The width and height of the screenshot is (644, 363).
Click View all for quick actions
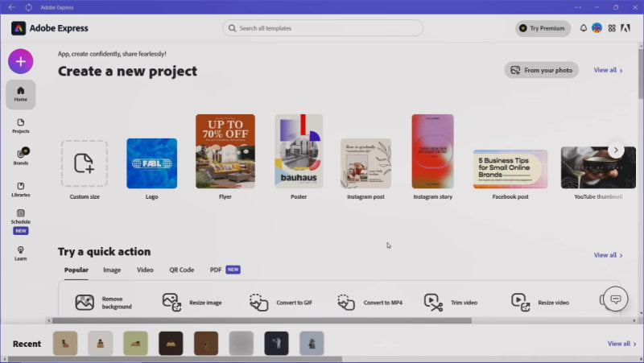608,255
